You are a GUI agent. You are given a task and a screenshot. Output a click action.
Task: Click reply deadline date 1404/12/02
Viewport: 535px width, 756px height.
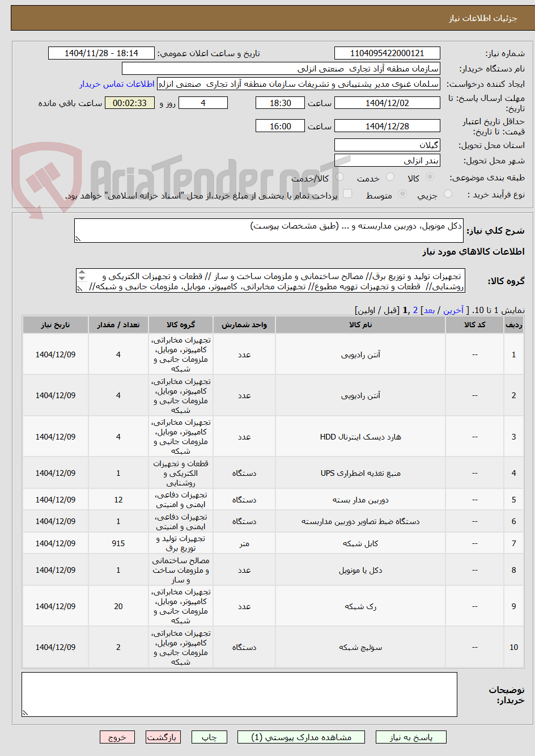pos(387,103)
